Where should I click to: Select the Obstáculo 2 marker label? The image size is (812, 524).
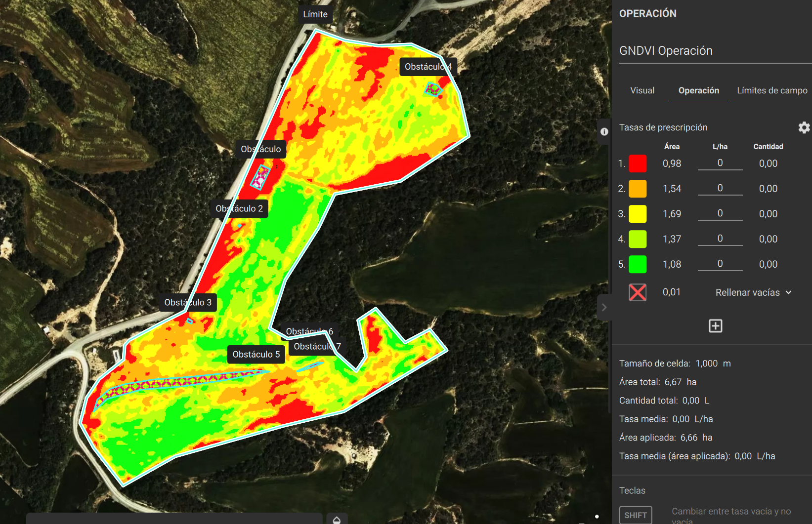(239, 208)
